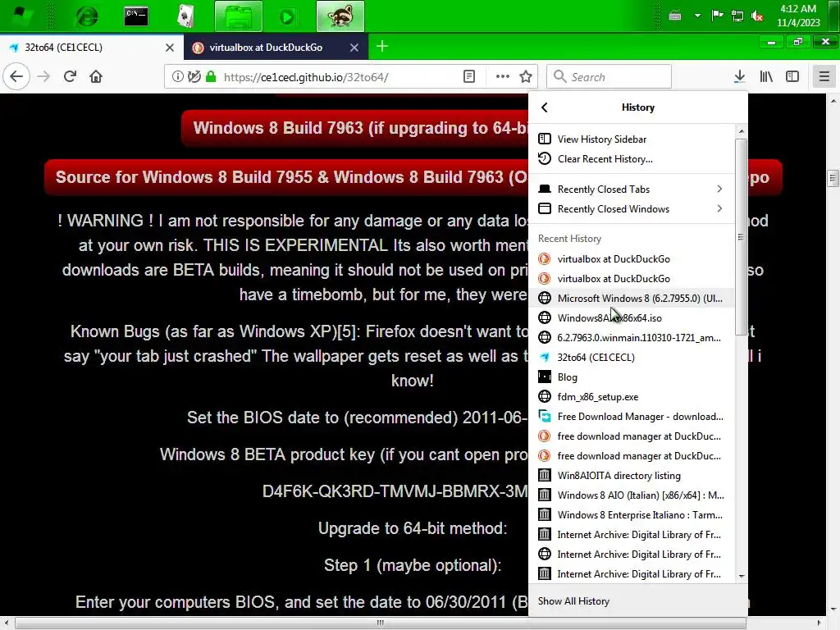Image resolution: width=840 pixels, height=630 pixels.
Task: Open a new tab with plus button
Action: pos(382,47)
